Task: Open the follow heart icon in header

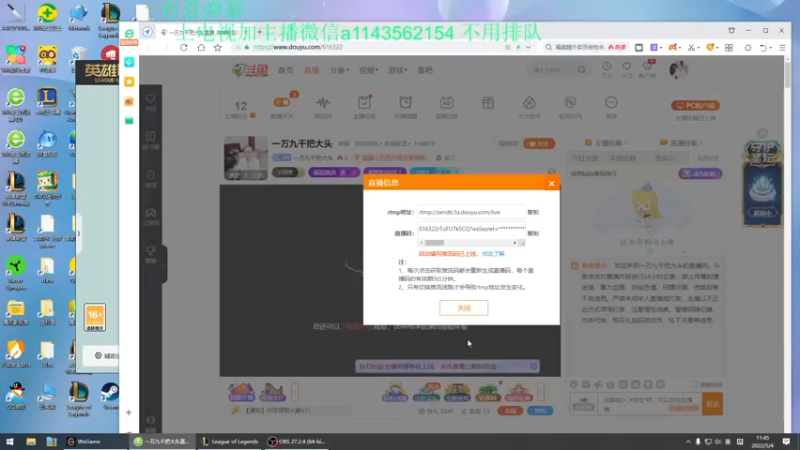Action: [x=627, y=69]
